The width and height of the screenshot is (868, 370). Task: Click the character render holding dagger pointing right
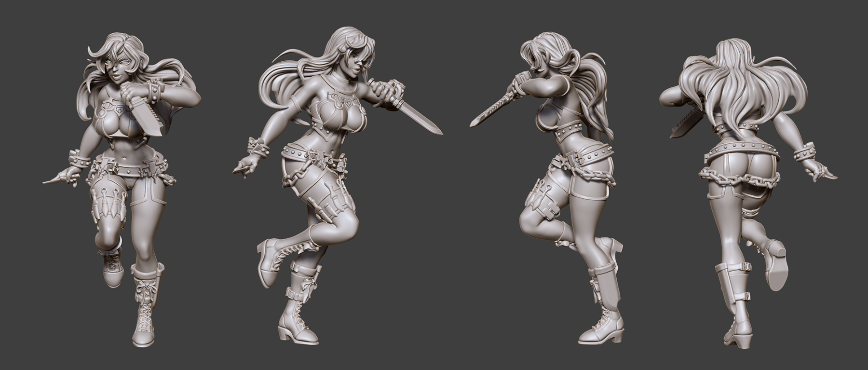[x=338, y=186]
